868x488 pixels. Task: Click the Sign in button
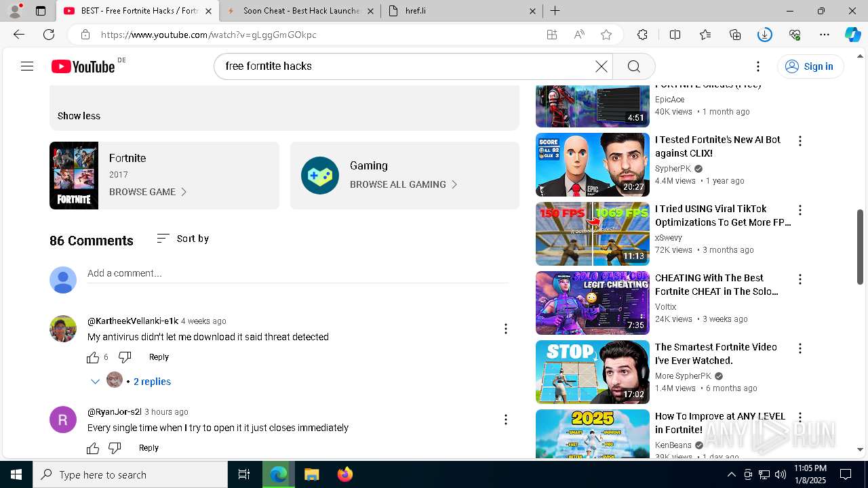tap(810, 66)
